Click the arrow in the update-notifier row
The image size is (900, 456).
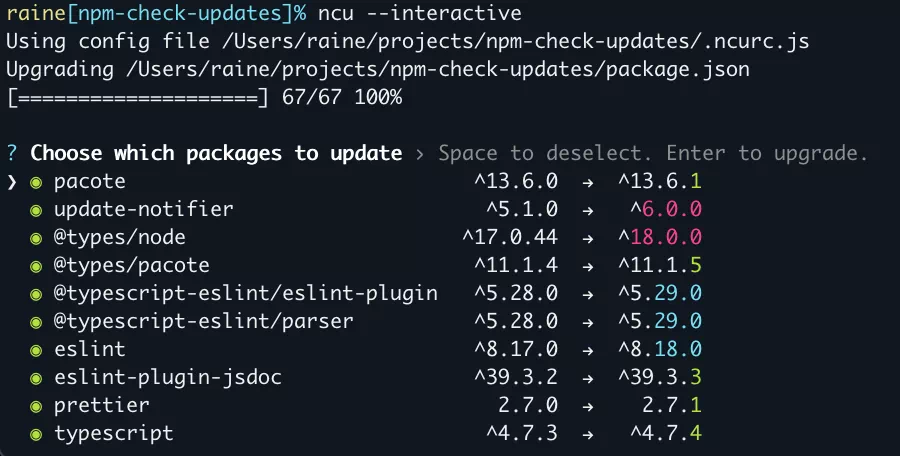pyautogui.click(x=589, y=211)
